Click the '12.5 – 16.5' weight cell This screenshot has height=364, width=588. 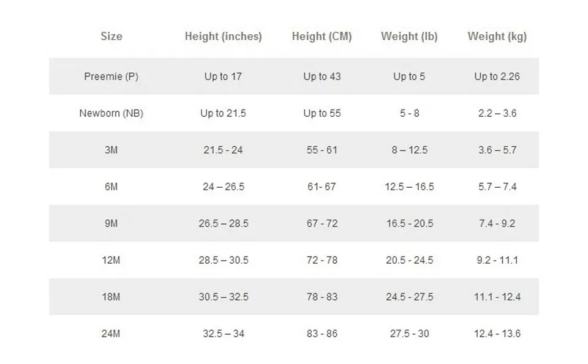coord(409,187)
